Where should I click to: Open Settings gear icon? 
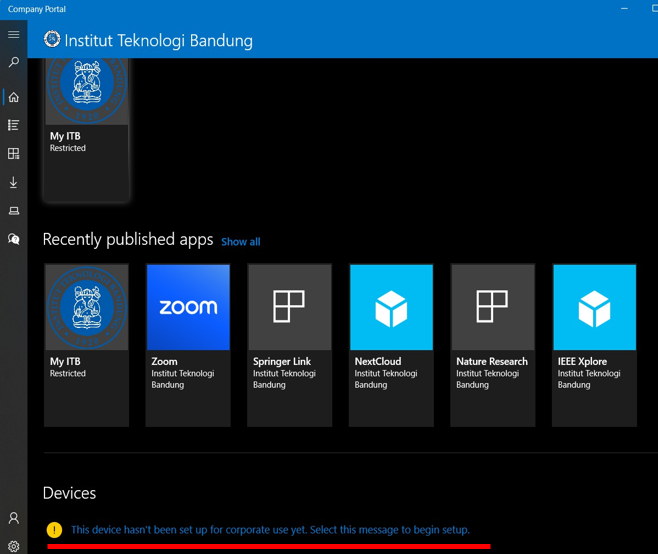pyautogui.click(x=13, y=546)
